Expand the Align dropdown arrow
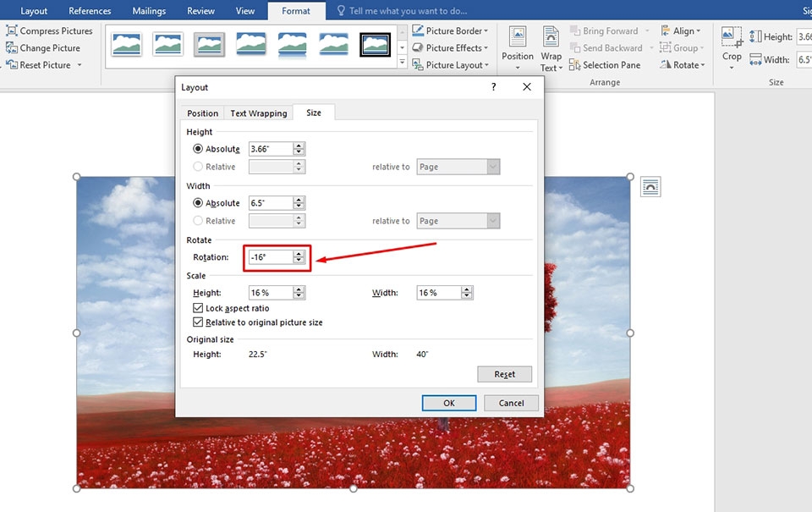Image resolution: width=812 pixels, height=512 pixels. [698, 31]
